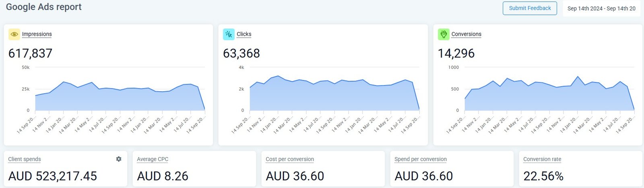Click the 25k axis label on Impressions chart
The width and height of the screenshot is (644, 188).
(x=26, y=89)
